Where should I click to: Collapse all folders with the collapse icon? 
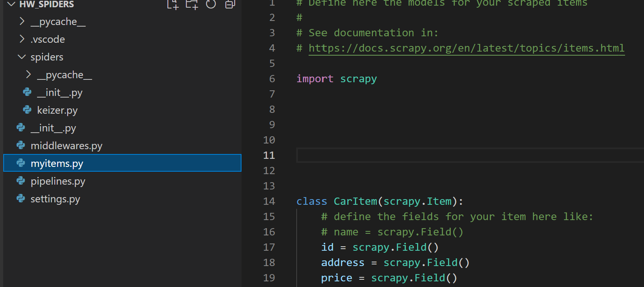tap(230, 4)
